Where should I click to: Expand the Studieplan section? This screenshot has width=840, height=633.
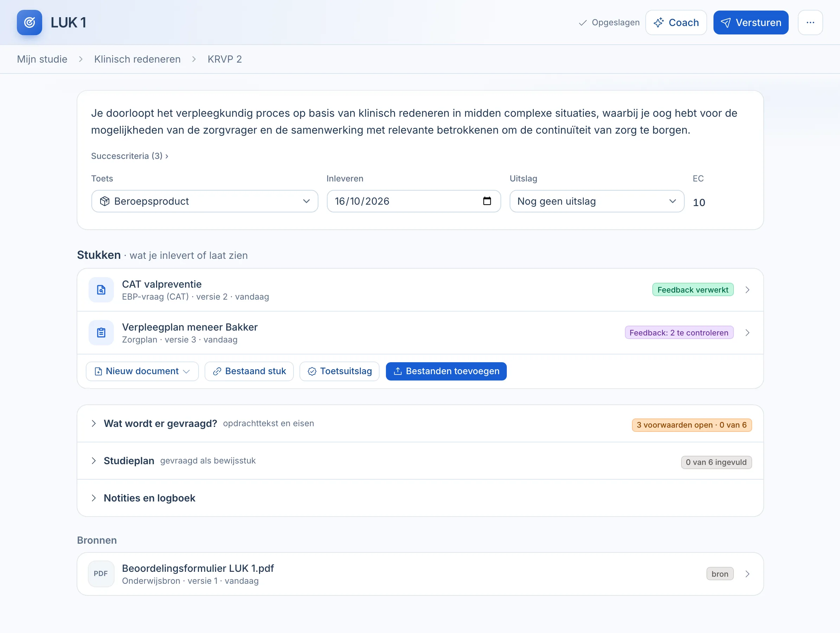click(x=420, y=461)
